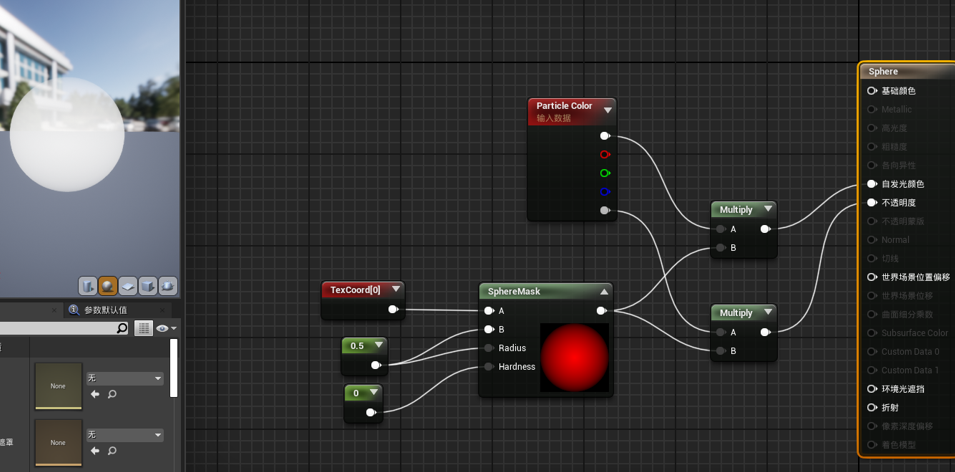Viewport: 955px width, 472px height.
Task: Click the Particle Color green channel pin
Action: pyautogui.click(x=605, y=173)
